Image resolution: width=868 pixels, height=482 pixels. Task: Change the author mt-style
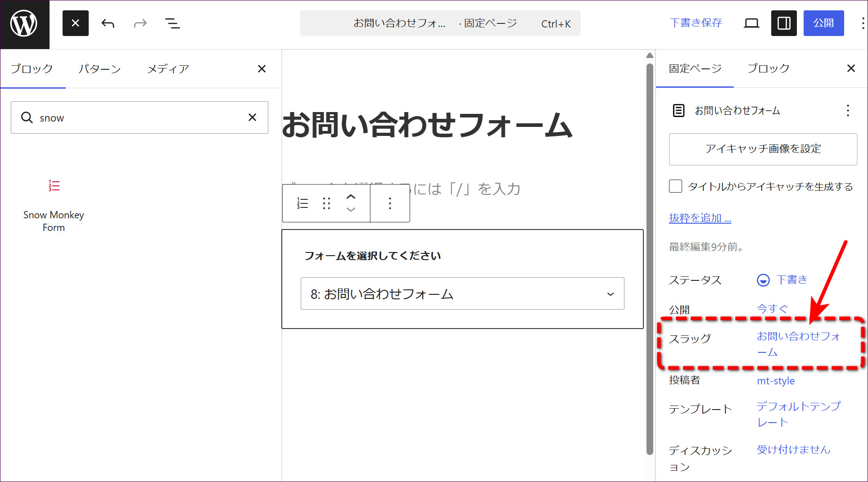776,381
